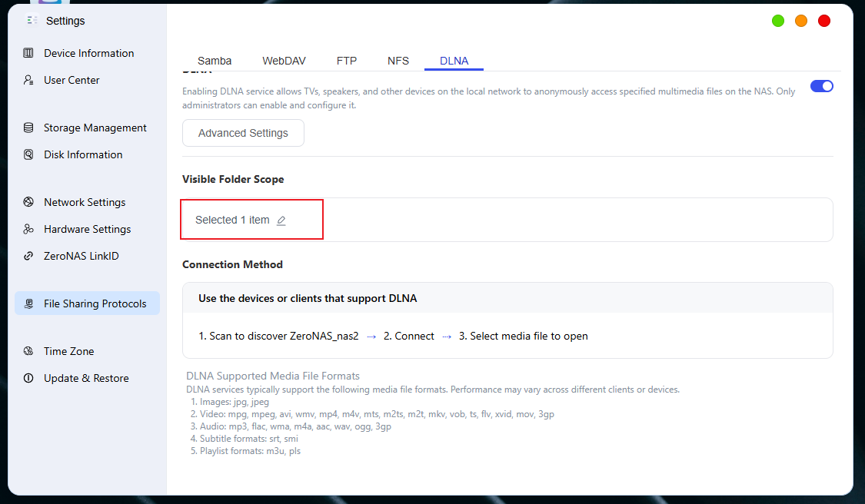Click the User Center person icon
The height and width of the screenshot is (504, 865).
[x=28, y=80]
